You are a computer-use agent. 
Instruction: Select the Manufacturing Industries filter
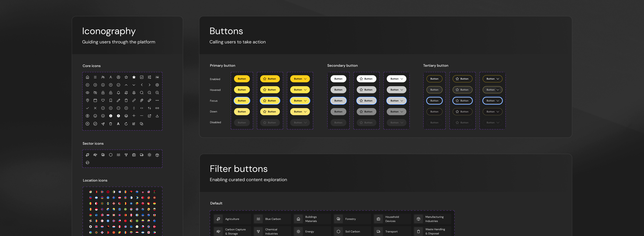(x=433, y=219)
